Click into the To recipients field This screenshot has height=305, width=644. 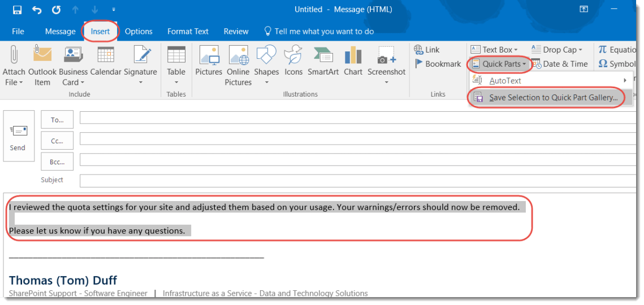tap(358, 118)
